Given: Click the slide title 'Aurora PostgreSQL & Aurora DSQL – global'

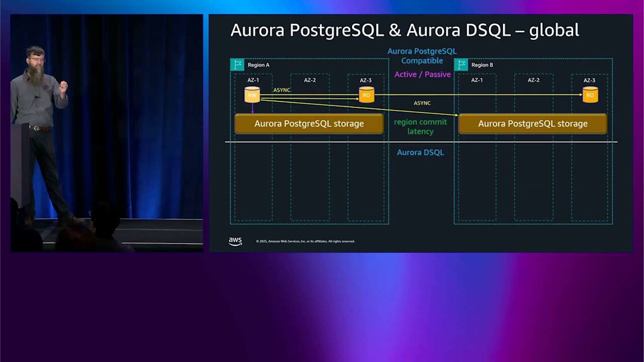Looking at the screenshot, I should 405,31.
